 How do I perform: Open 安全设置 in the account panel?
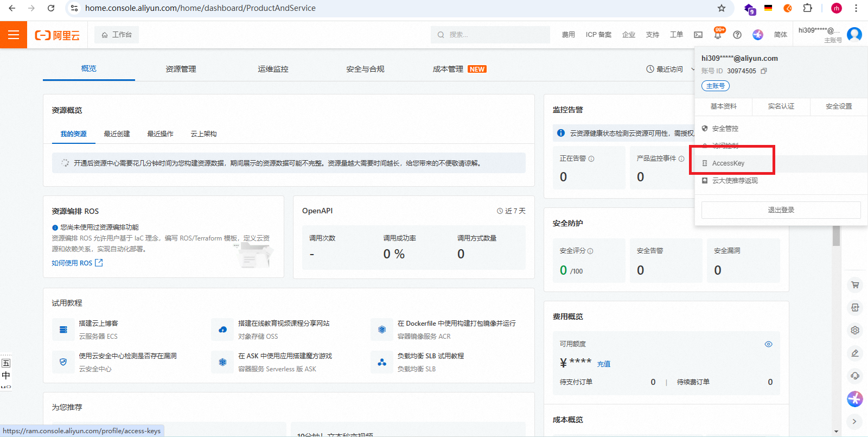(x=839, y=106)
